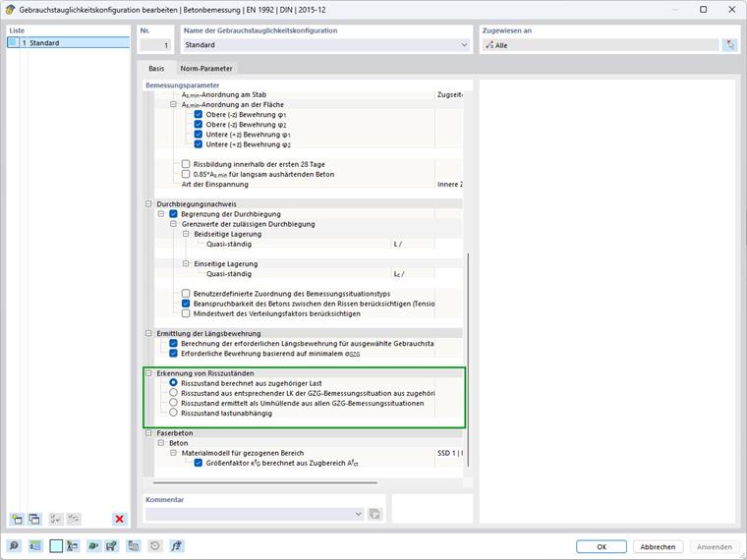Collapse Grenzwerte der zulässigen Durchbiegung node

click(173, 224)
